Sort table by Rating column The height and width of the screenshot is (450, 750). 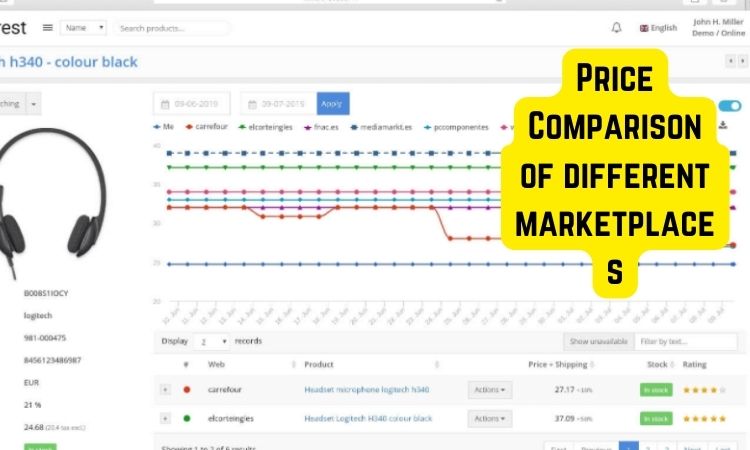tap(694, 364)
